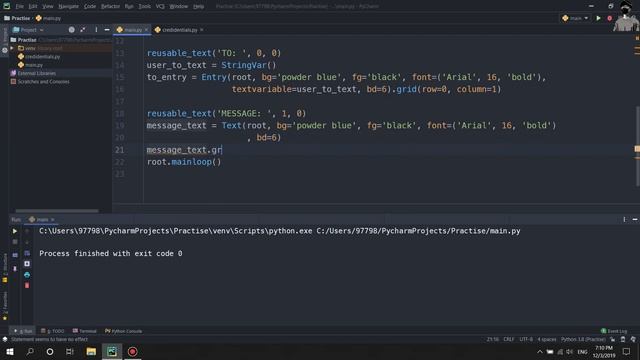Open the Help menu
The image size is (640, 360).
coord(198,7)
